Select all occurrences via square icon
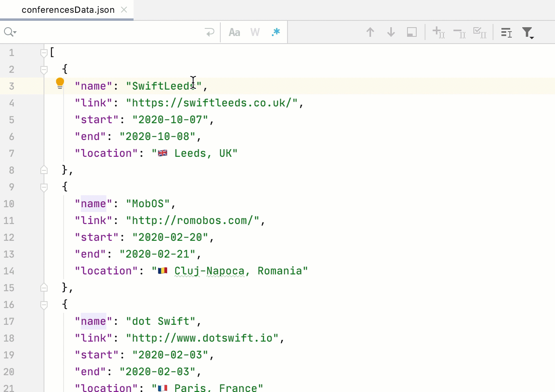Screen dimensions: 555x392 pos(411,32)
